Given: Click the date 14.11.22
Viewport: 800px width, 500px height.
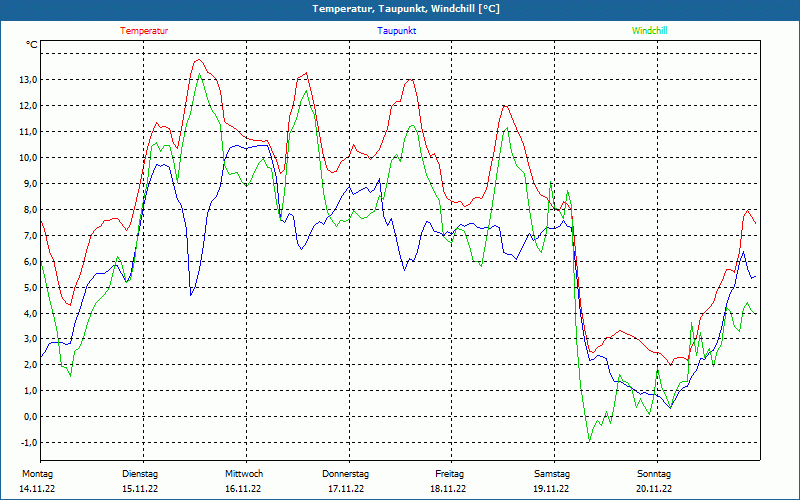Looking at the screenshot, I should pyautogui.click(x=37, y=489).
